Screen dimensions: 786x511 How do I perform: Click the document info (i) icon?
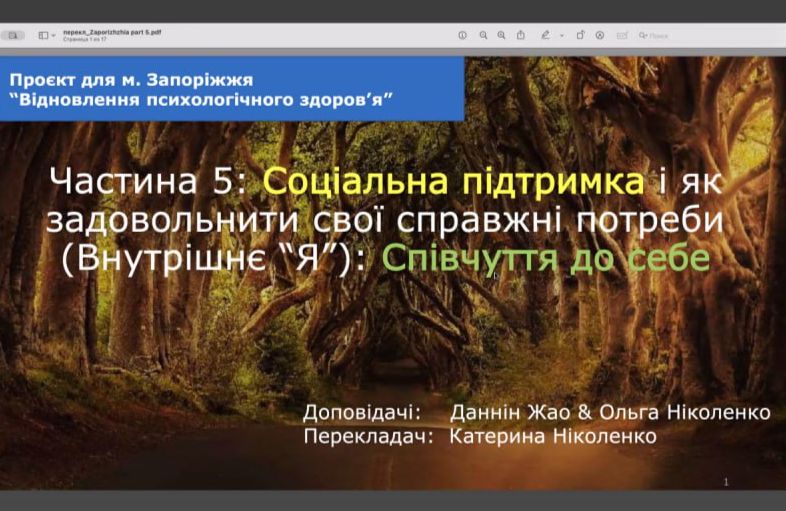[x=463, y=36]
